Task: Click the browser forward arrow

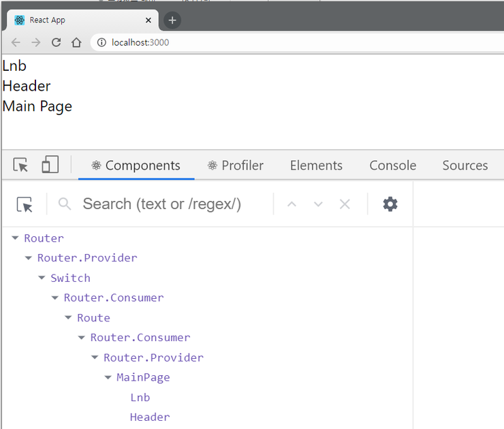Action: tap(36, 42)
